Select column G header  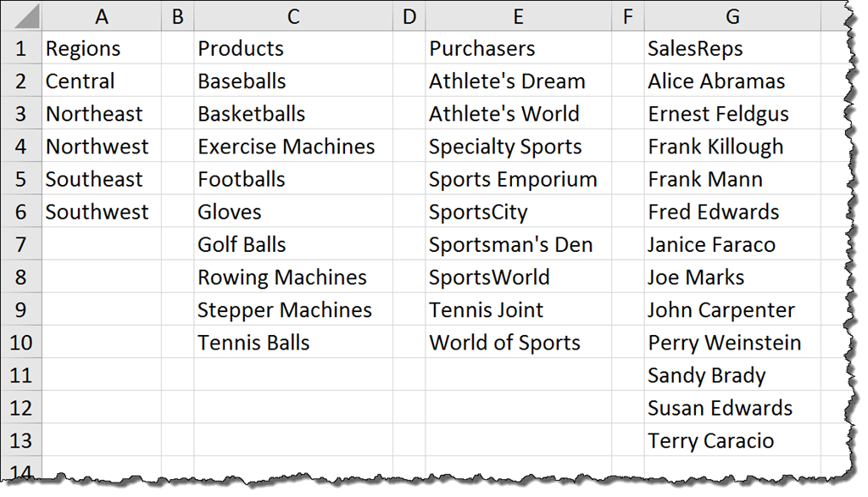click(x=732, y=16)
